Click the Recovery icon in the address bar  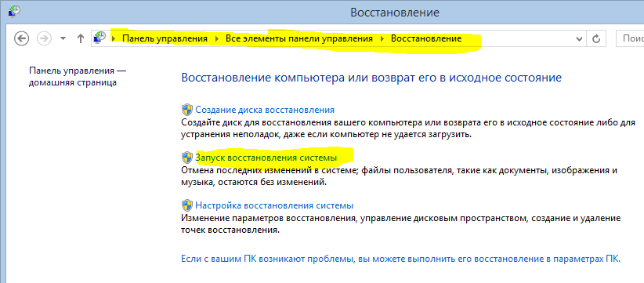[99, 38]
